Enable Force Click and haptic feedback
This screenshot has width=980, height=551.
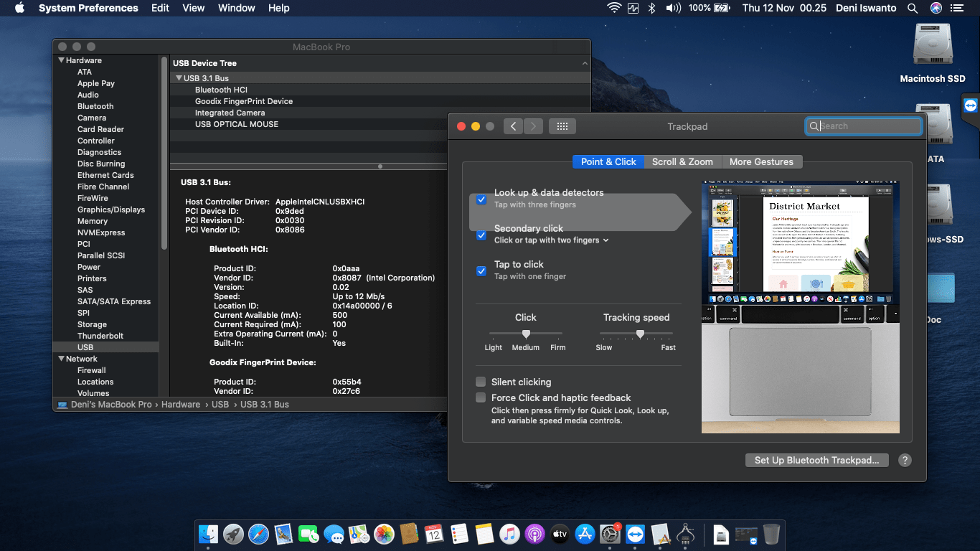(481, 397)
